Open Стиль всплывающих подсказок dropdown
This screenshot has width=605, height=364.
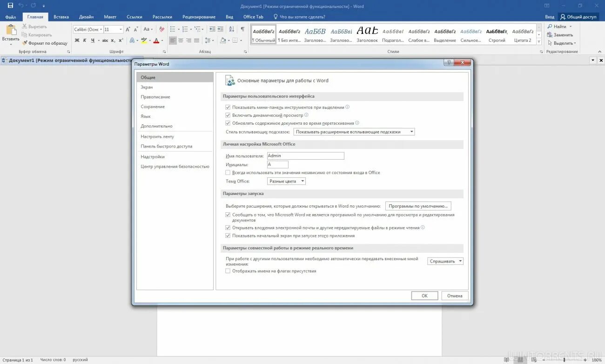coord(354,132)
